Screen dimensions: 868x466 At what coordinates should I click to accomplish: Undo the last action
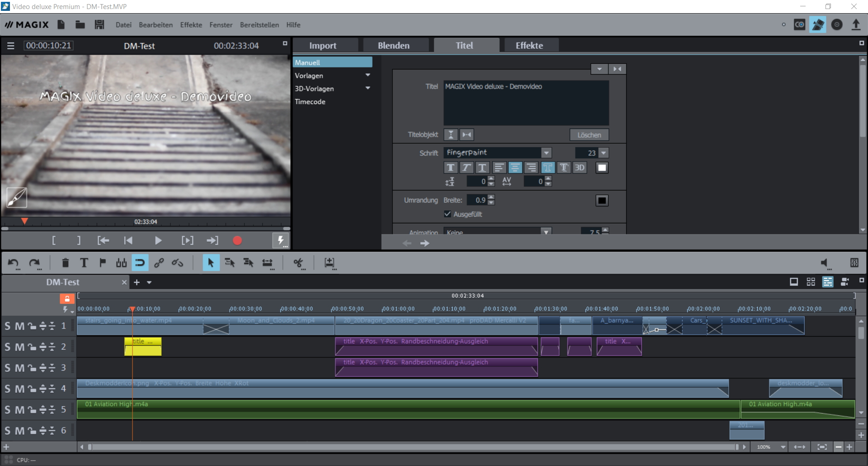(13, 263)
